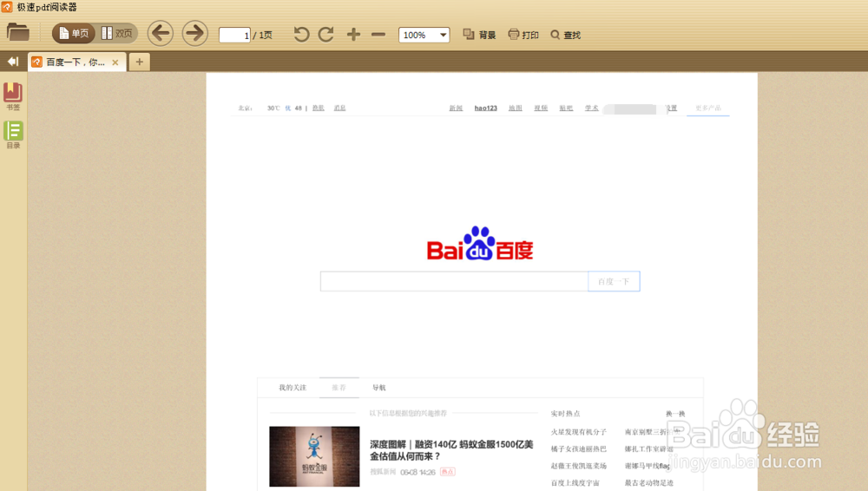Screen dimensions: 868x491
Task: Select the 导航 tab
Action: coord(379,388)
